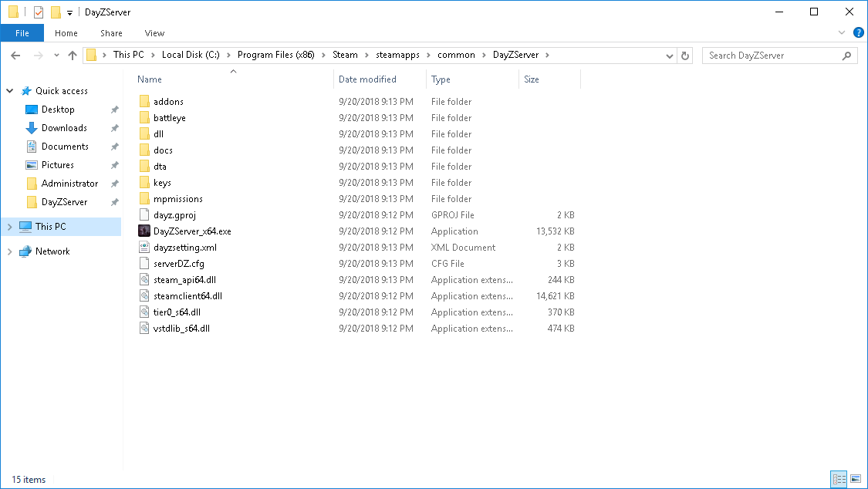Open the Customize Quick Access Toolbar dropdown
The height and width of the screenshot is (489, 868).
[69, 12]
